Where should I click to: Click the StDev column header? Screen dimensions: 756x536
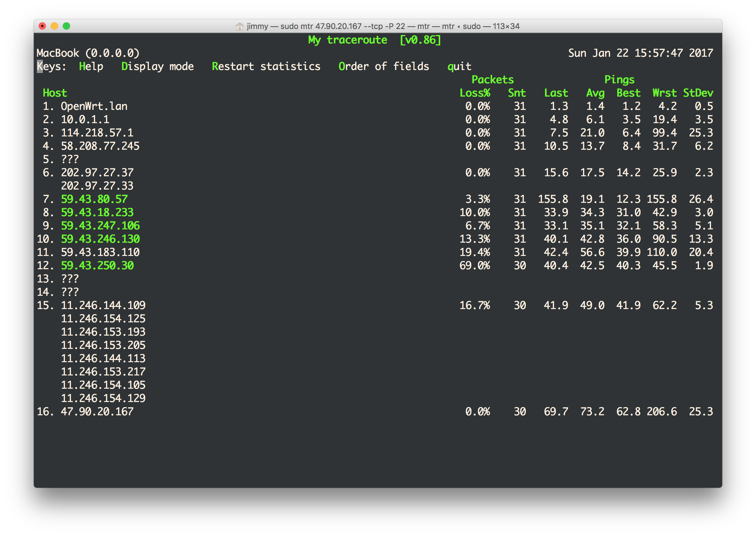698,93
